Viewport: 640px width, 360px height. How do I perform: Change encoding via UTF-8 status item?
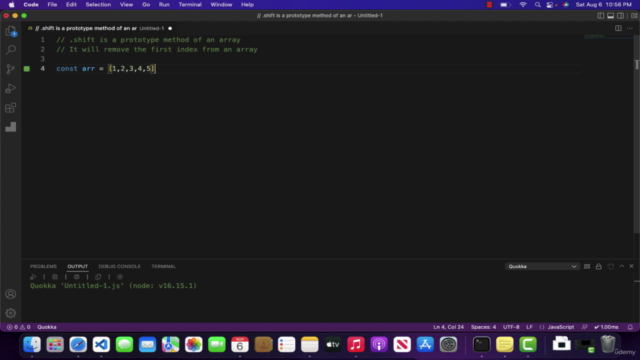(511, 327)
